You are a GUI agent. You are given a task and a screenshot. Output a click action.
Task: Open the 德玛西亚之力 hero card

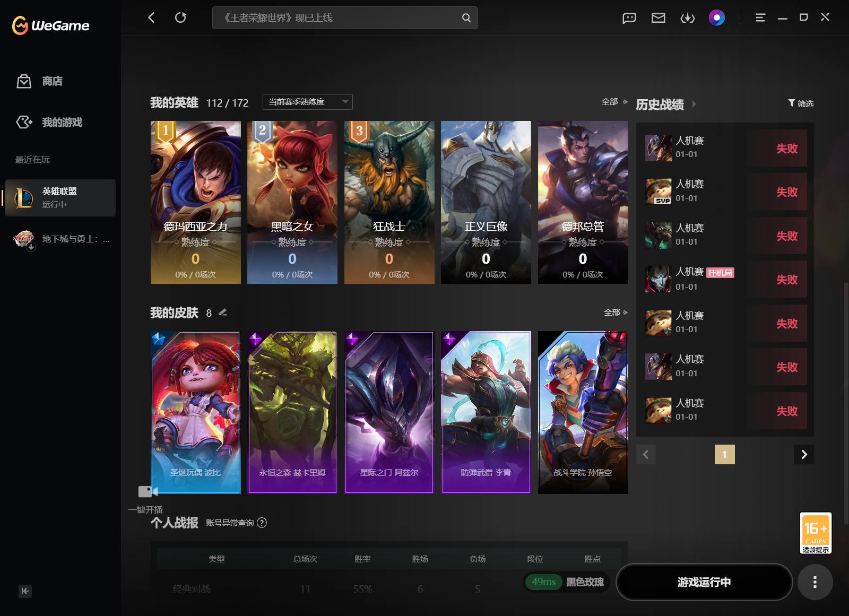coord(195,202)
